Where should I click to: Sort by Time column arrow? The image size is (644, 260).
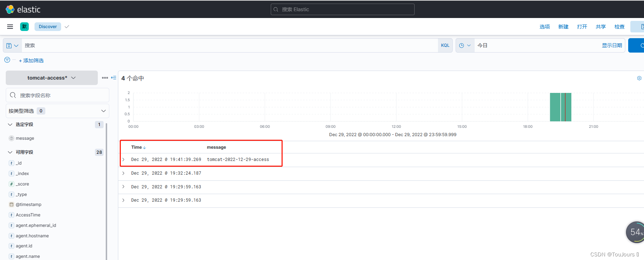click(145, 148)
